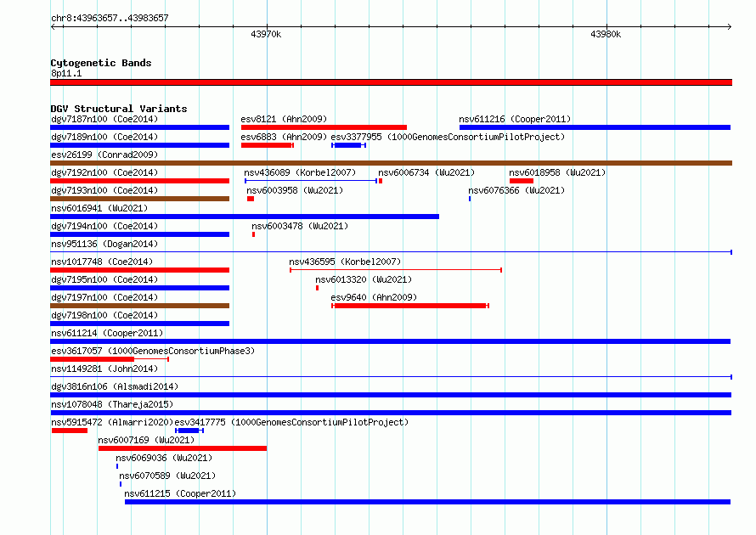Select nsv6016941 (Wu2021) label
Screen dimensions: 756x535
point(99,208)
